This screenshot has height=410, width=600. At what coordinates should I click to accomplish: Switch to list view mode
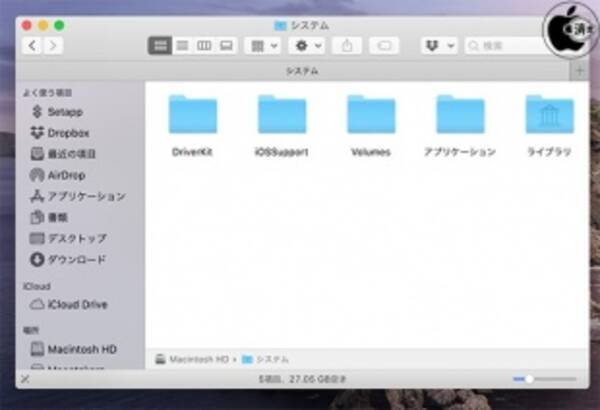[182, 46]
